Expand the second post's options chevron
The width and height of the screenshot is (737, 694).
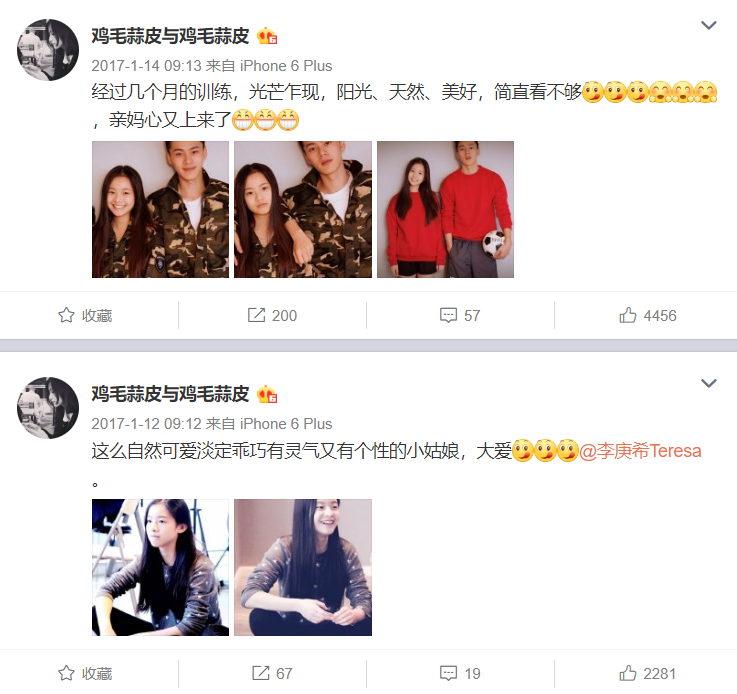click(708, 383)
